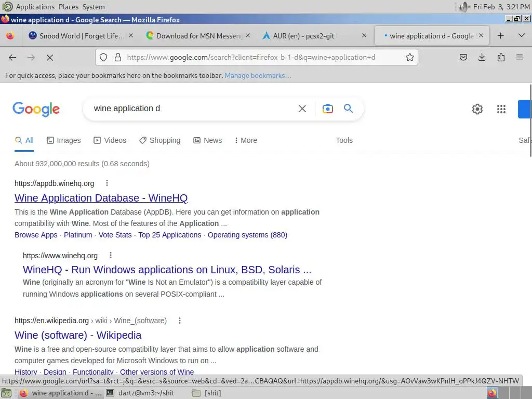Expand the list all tabs chevron
Viewport: 532px width, 399px height.
coord(522,35)
